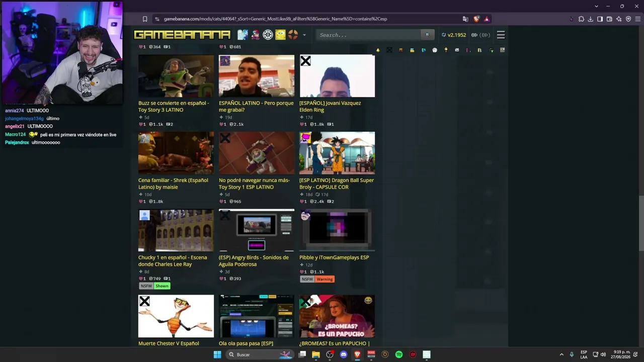Screen dimensions: 644x362
Task: Open the Dragon Ball Broly thumbnail
Action: click(x=337, y=153)
